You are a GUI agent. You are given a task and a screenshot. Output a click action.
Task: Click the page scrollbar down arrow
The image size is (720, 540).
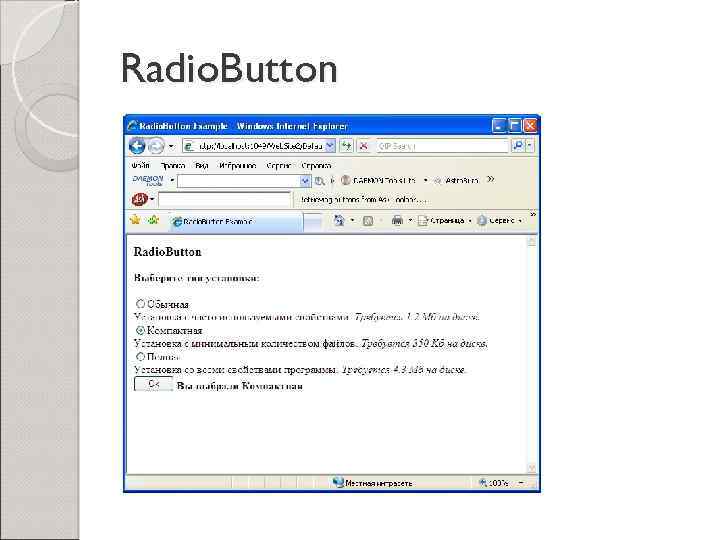pyautogui.click(x=532, y=468)
